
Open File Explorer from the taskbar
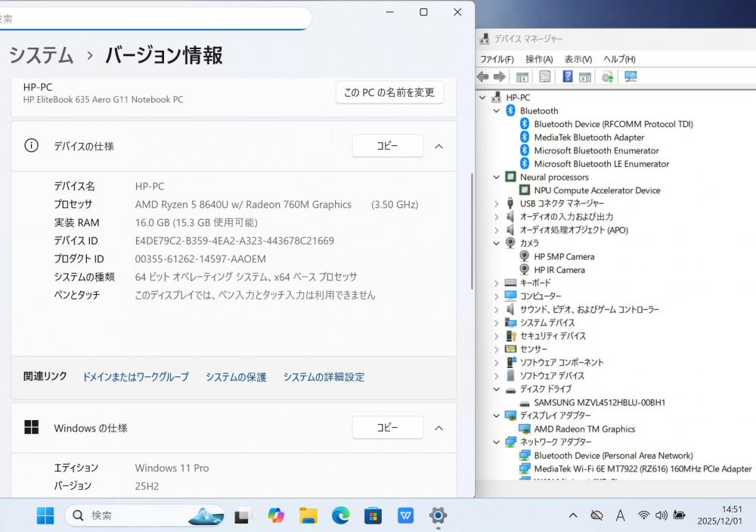pyautogui.click(x=308, y=515)
